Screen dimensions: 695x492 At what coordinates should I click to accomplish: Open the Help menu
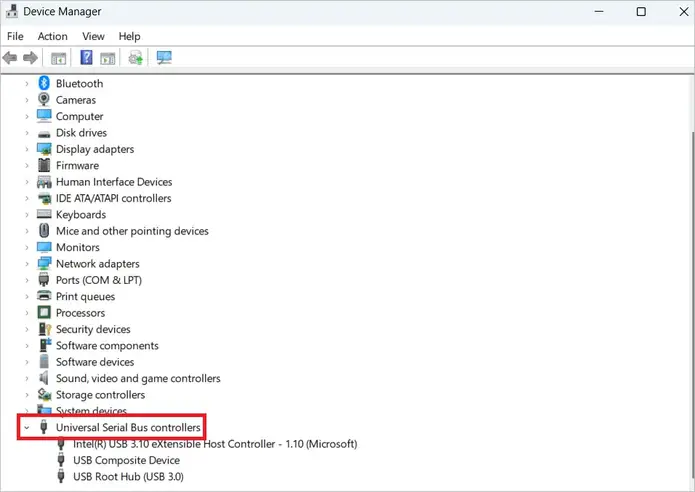coord(129,36)
